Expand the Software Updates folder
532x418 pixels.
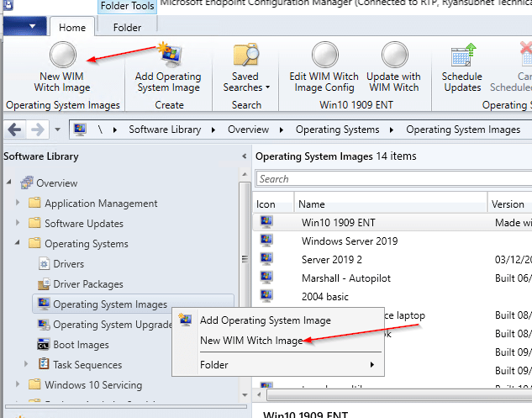18,223
